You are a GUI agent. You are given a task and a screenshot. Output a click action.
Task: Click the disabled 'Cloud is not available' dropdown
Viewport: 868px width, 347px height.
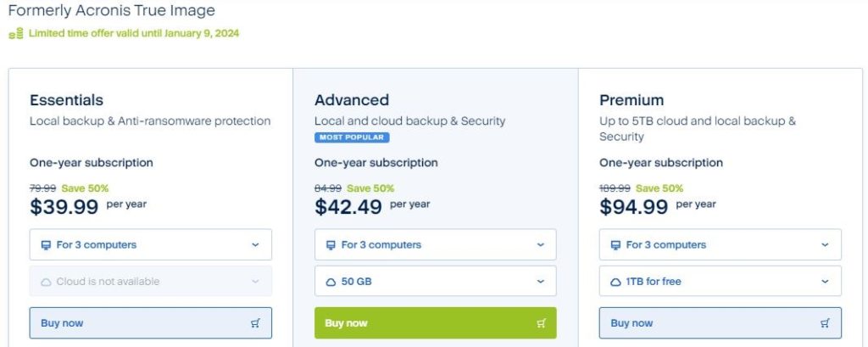click(x=151, y=281)
